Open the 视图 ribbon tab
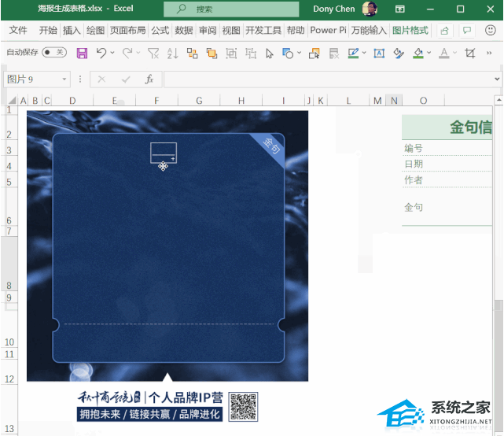The width and height of the screenshot is (504, 436). pos(231,30)
